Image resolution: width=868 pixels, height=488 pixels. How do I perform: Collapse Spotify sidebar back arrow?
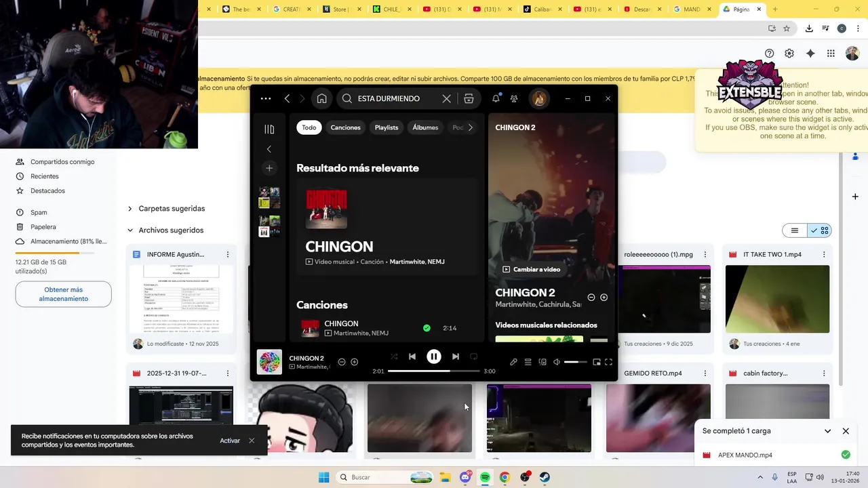click(x=269, y=149)
